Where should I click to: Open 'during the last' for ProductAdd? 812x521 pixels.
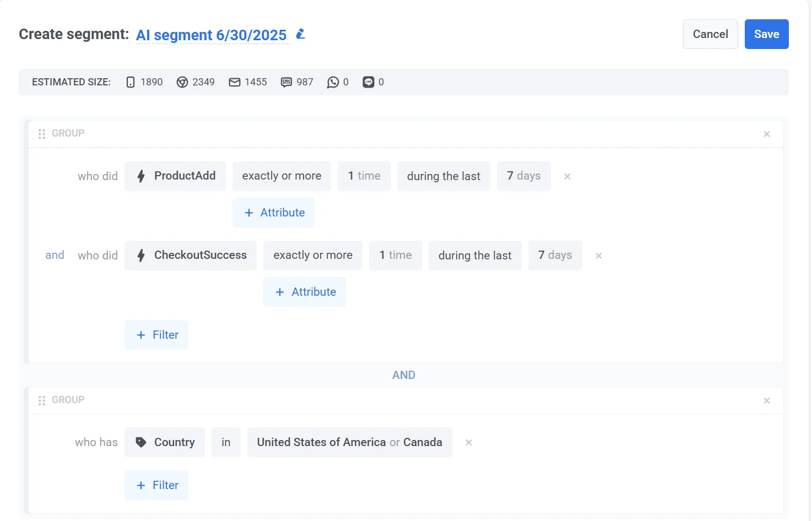pyautogui.click(x=443, y=176)
